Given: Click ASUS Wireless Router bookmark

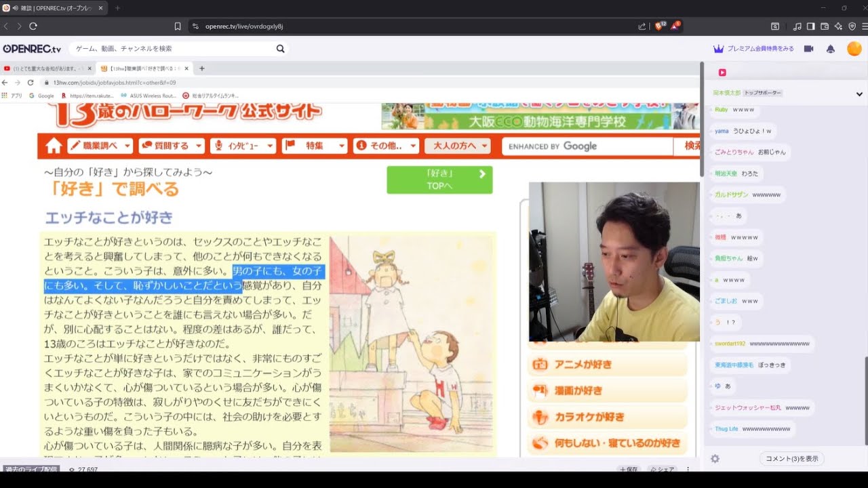Looking at the screenshot, I should coord(149,96).
